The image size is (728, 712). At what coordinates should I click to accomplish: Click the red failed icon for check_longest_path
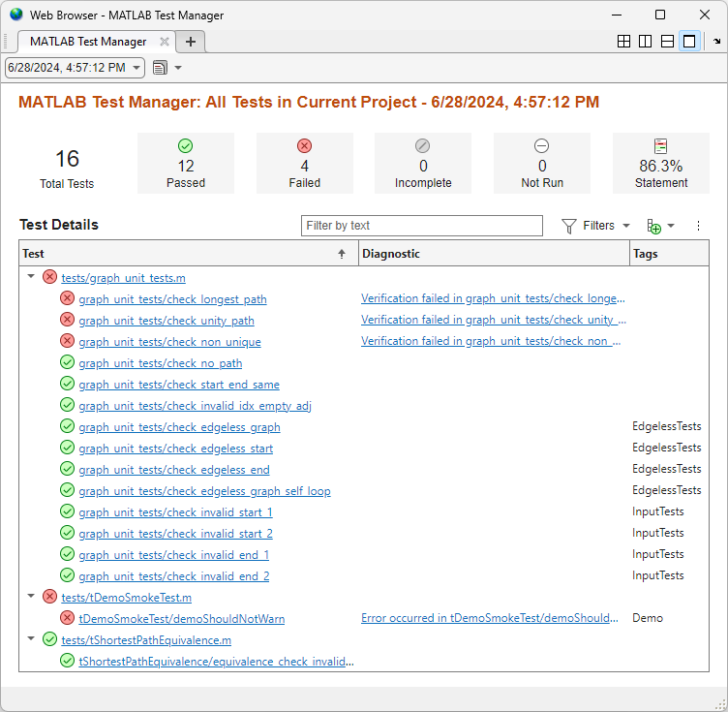(x=67, y=299)
